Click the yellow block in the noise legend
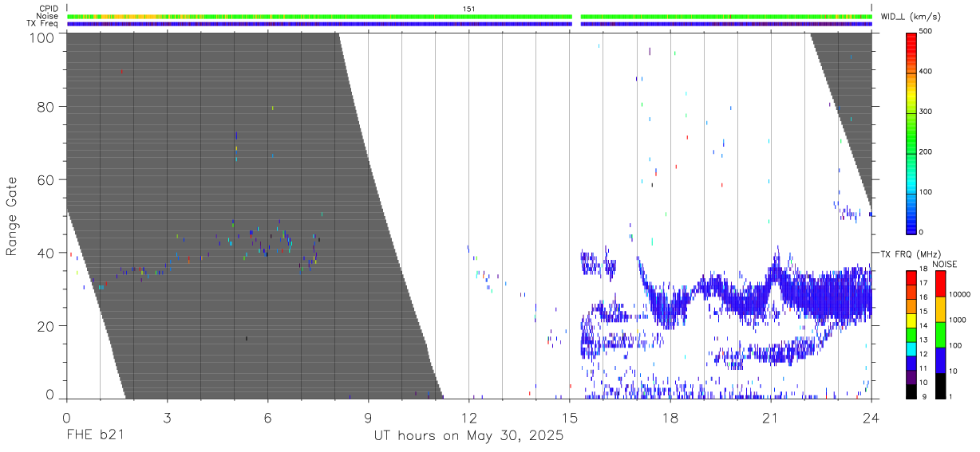This screenshot has height=452, width=980. click(x=940, y=309)
